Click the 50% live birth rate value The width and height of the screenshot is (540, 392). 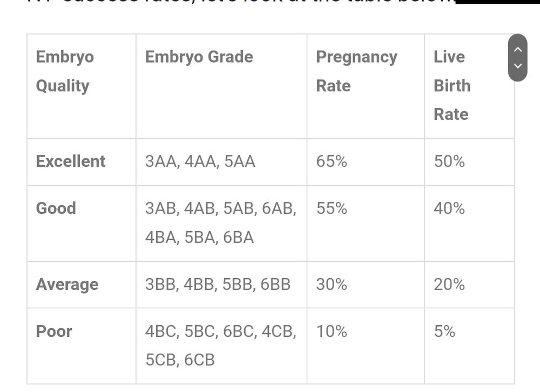[449, 161]
